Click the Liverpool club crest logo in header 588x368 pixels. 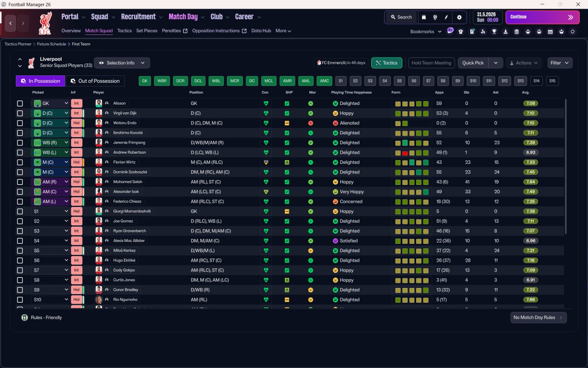[45, 24]
